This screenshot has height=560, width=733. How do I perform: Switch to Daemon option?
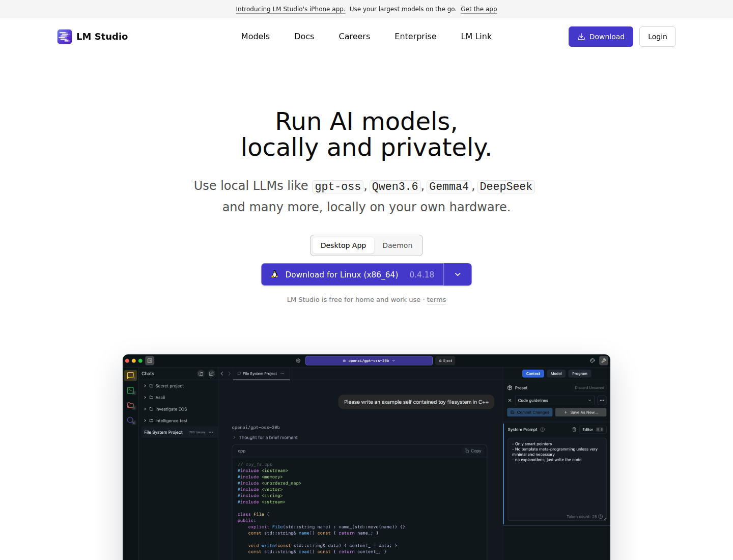click(398, 245)
